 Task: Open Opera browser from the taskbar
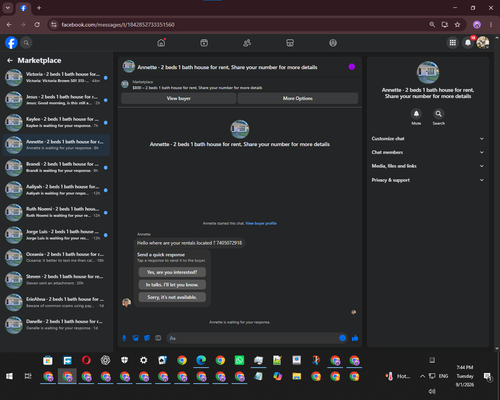[x=86, y=360]
